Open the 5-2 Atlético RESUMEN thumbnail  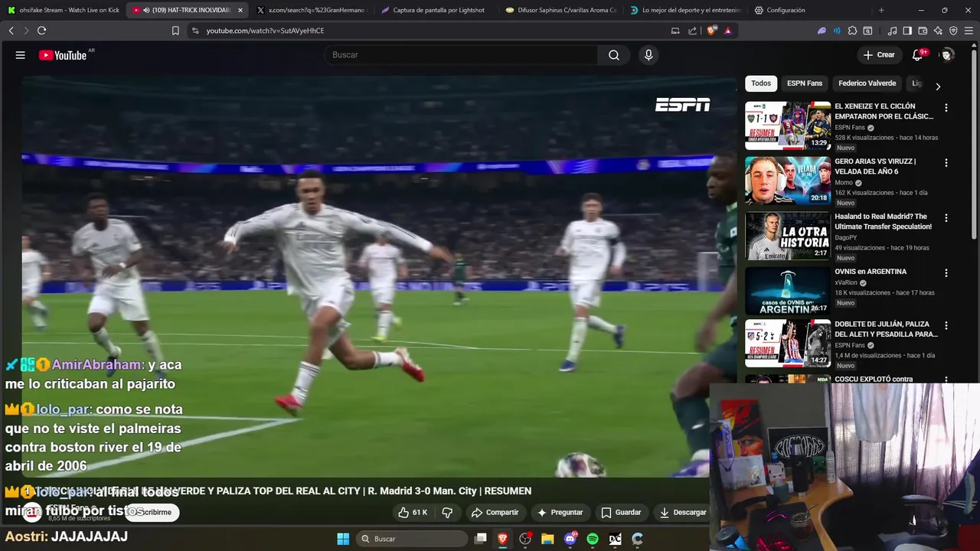[788, 343]
